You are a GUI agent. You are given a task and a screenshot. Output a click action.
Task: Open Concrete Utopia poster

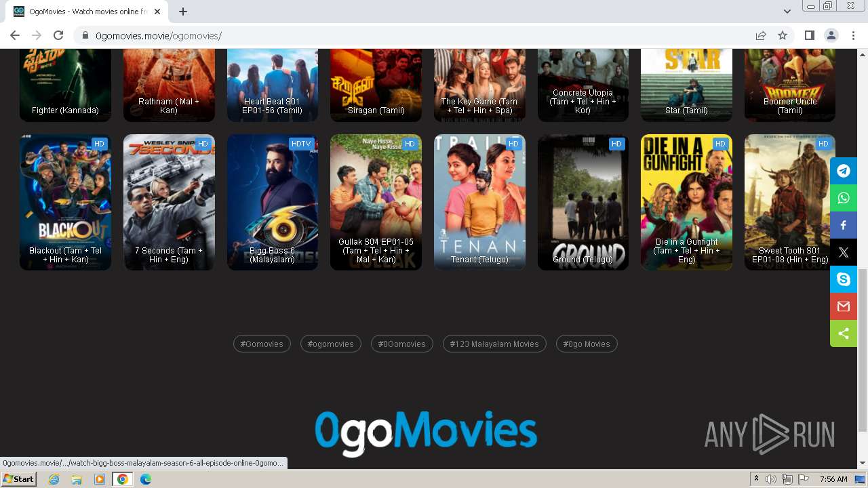(583, 85)
